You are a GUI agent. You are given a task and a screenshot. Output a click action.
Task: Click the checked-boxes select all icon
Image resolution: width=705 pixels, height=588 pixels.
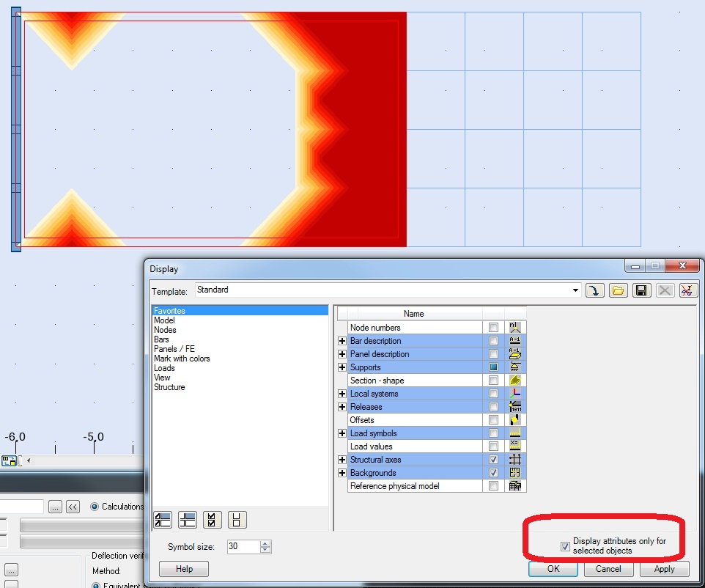[212, 520]
